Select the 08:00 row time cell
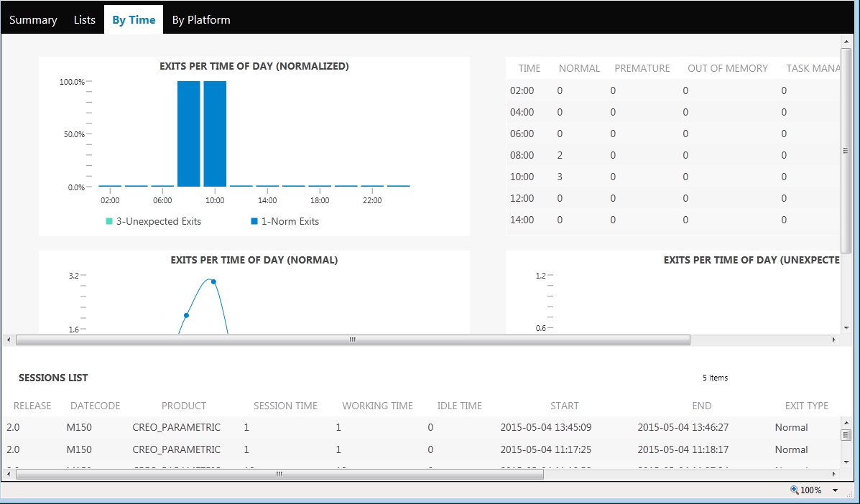The width and height of the screenshot is (860, 504). pyautogui.click(x=522, y=155)
